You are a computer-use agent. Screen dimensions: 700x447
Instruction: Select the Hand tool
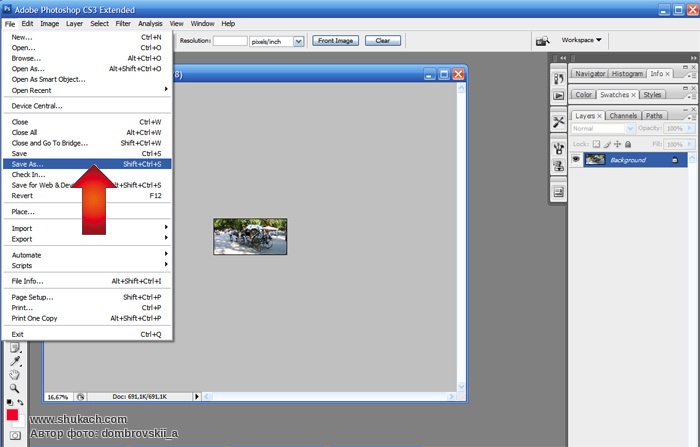point(15,375)
